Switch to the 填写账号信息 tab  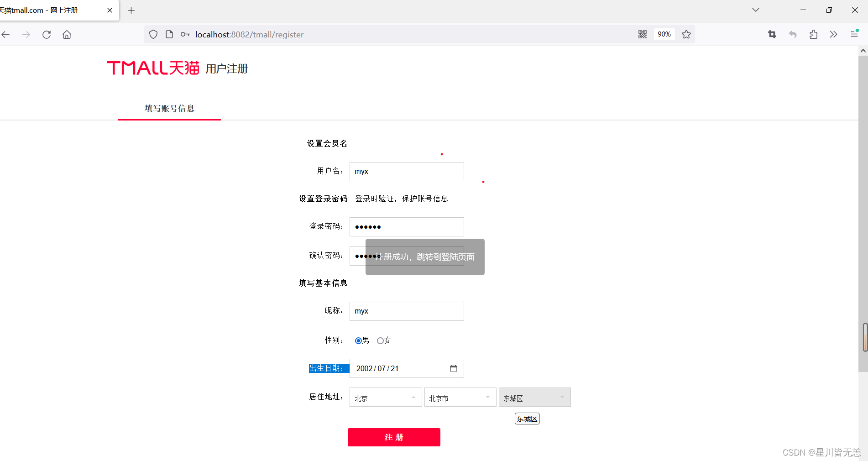tap(169, 109)
